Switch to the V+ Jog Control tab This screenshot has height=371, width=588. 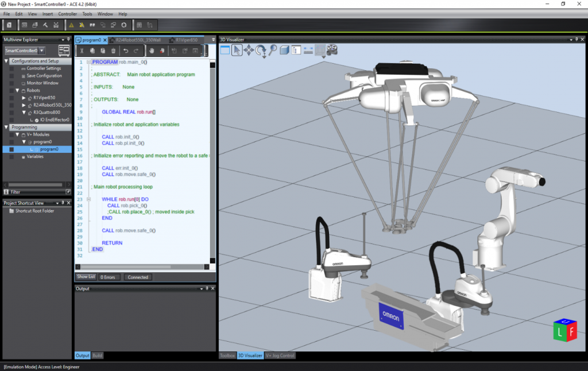coord(280,355)
